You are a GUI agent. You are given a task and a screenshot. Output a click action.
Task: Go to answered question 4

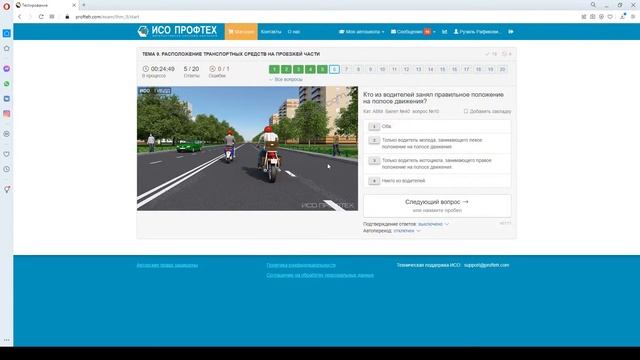point(310,69)
